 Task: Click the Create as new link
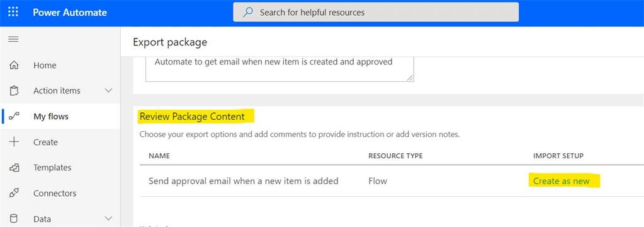(x=561, y=181)
